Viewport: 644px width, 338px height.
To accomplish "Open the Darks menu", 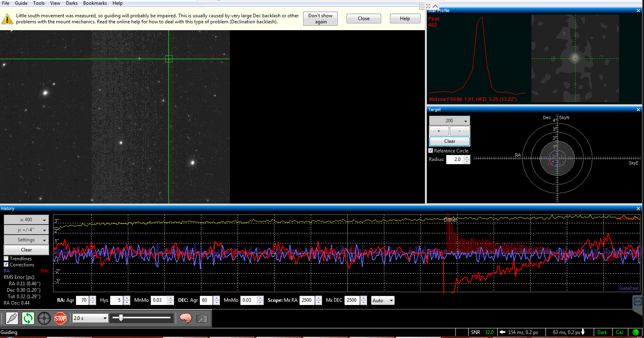I will tap(72, 3).
